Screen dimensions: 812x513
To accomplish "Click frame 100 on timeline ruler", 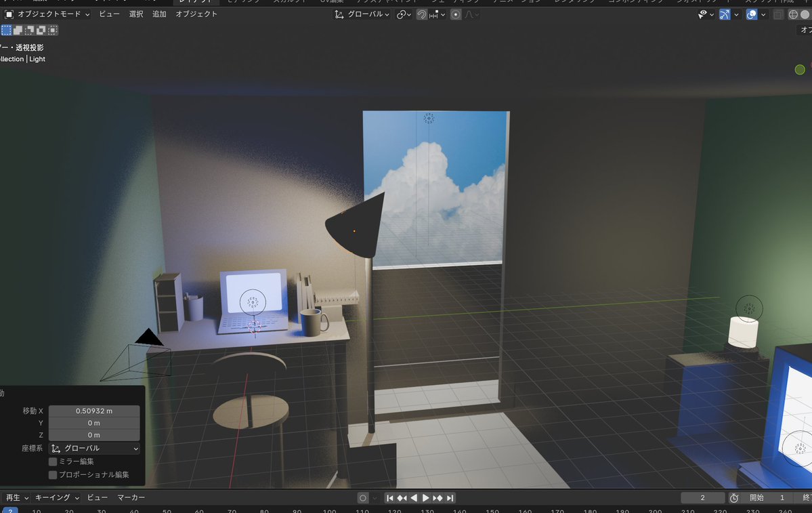I will tap(329, 511).
